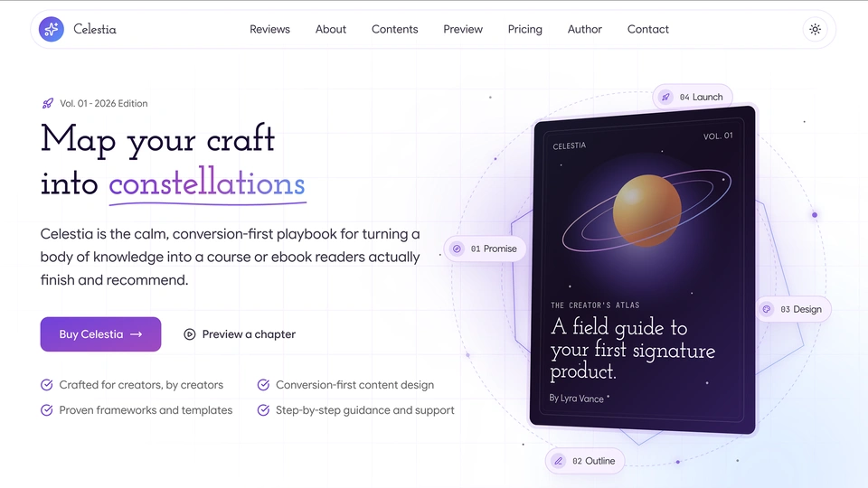
Task: Click the rocket icon beside Vol. 01
Action: (x=48, y=103)
